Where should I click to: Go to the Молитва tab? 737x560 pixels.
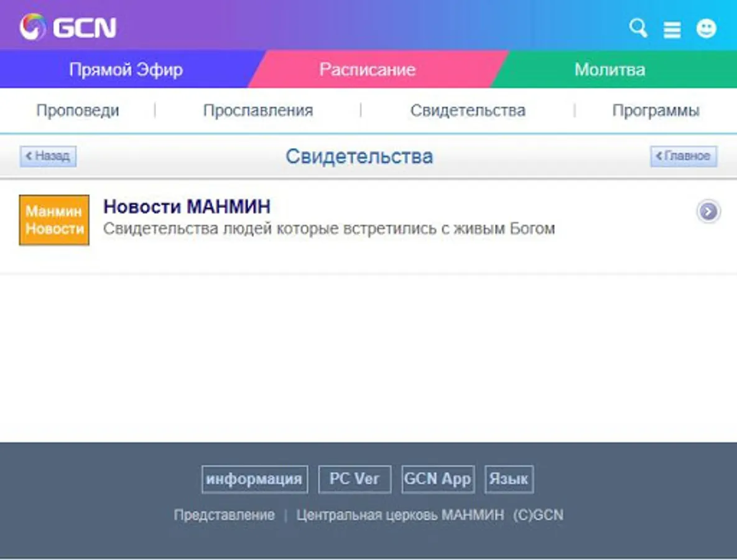click(610, 70)
